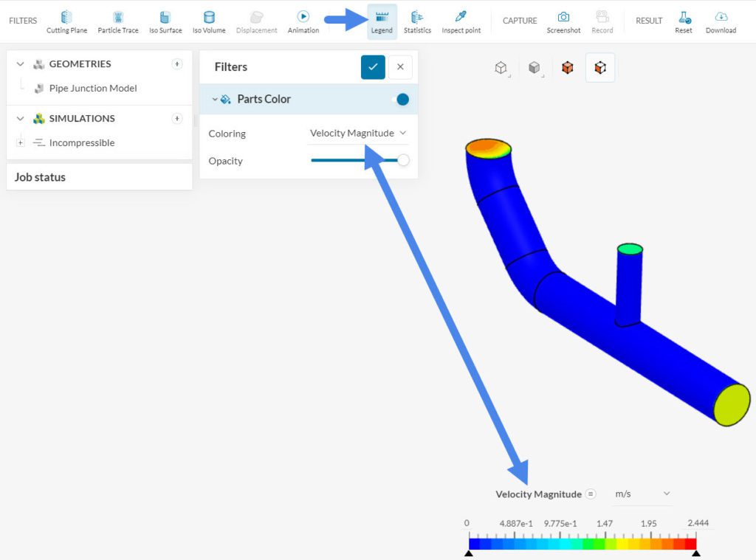Open the Particle Trace tool
This screenshot has width=756, height=560.
117,20
